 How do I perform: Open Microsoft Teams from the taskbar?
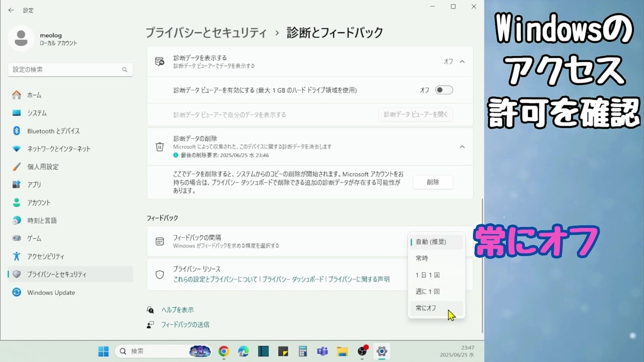tap(322, 351)
